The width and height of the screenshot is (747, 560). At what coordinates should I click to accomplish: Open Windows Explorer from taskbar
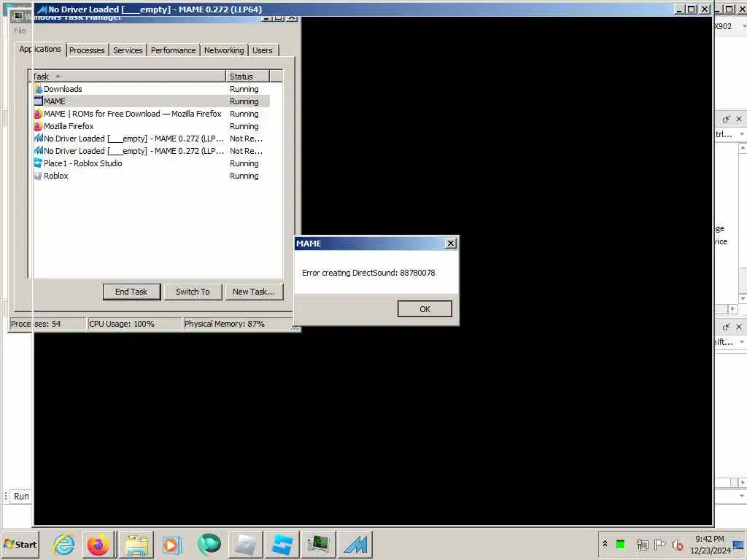coord(136,544)
